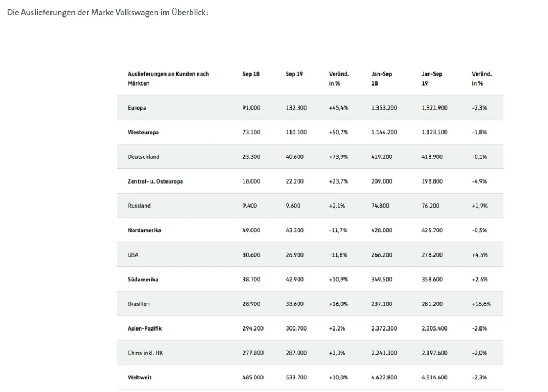Screen dimensions: 548x392
Task: Click the 'Nordamerika' row label
Action: tap(144, 230)
